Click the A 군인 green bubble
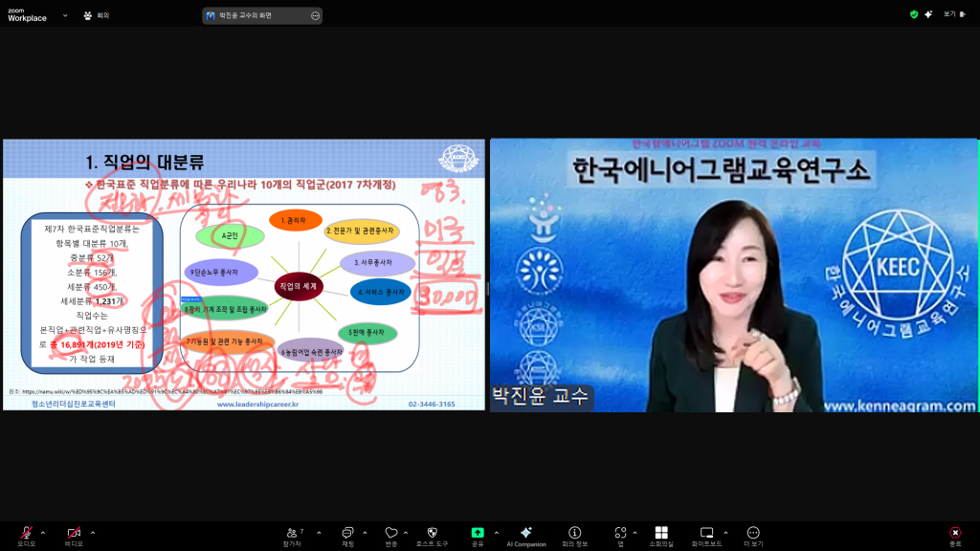This screenshot has height=551, width=980. 230,236
